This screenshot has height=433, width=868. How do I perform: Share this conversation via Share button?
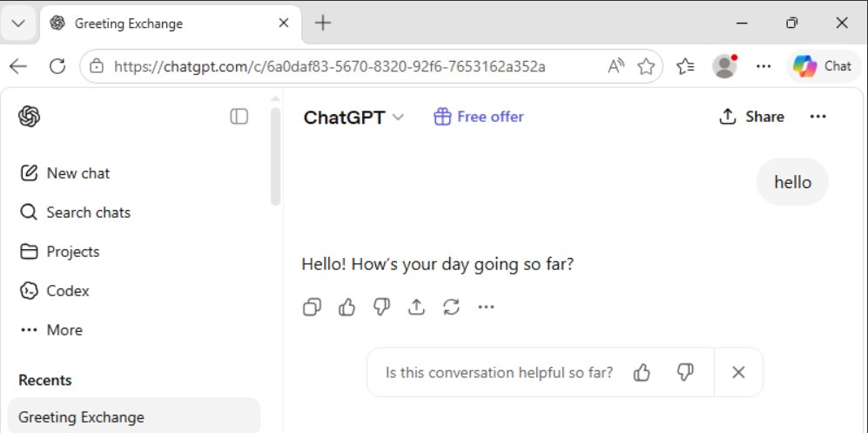click(751, 117)
